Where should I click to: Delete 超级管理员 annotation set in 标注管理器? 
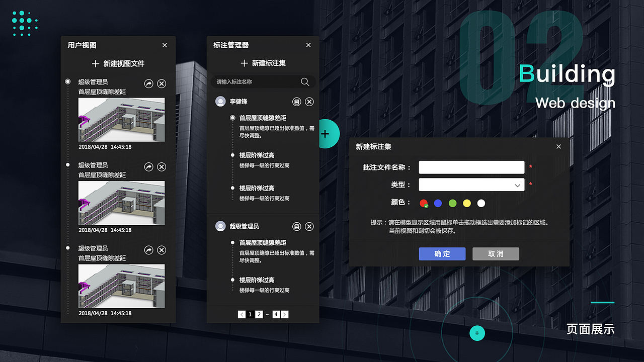pos(309,226)
